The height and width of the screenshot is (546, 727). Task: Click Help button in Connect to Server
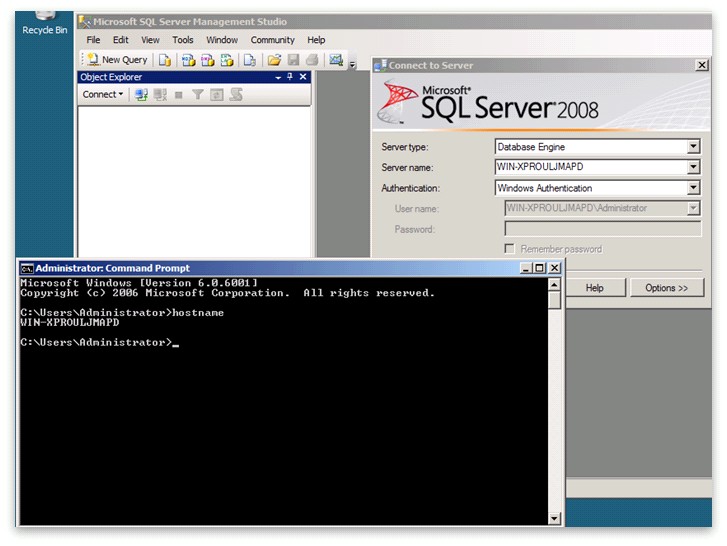pyautogui.click(x=595, y=288)
